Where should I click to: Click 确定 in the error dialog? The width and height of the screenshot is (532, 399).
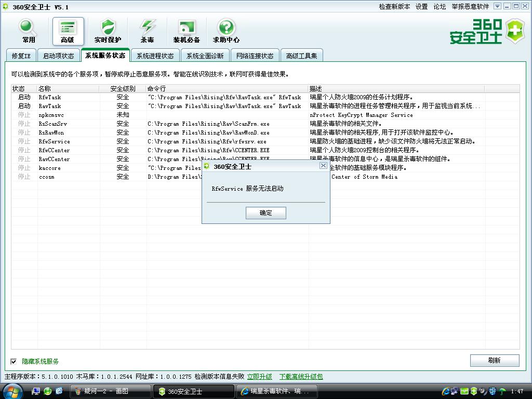coord(265,212)
